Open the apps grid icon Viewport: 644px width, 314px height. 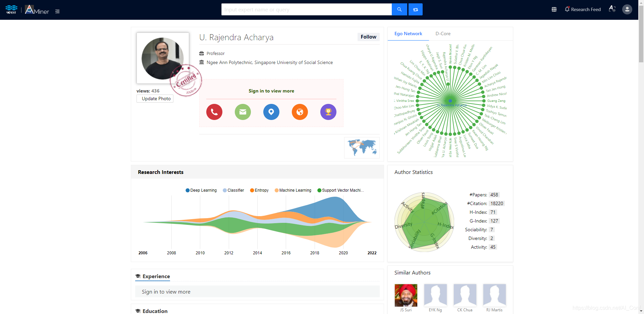click(554, 9)
